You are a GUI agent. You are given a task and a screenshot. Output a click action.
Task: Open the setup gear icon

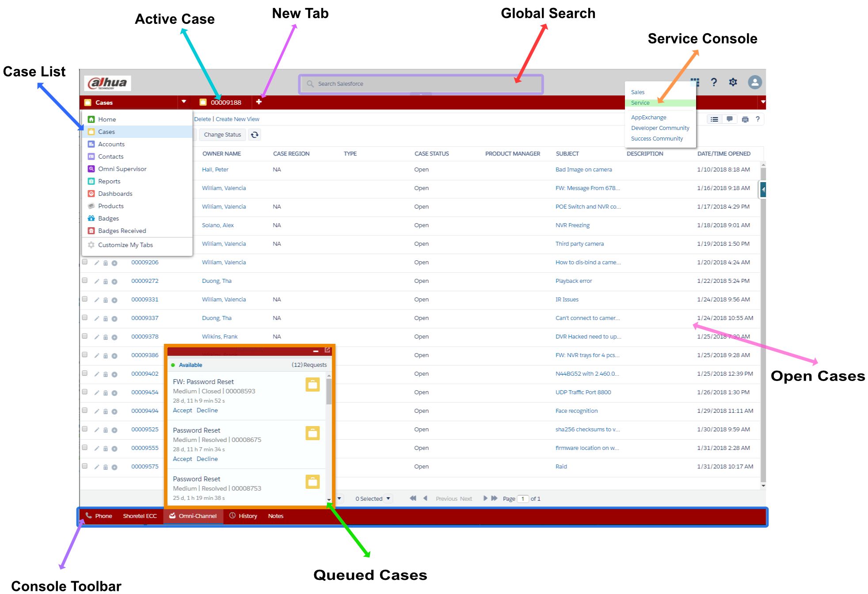pos(733,82)
